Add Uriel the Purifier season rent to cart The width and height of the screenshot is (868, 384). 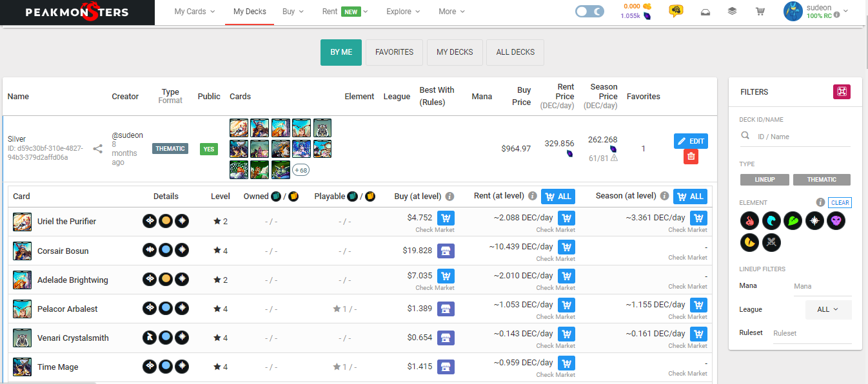(698, 218)
